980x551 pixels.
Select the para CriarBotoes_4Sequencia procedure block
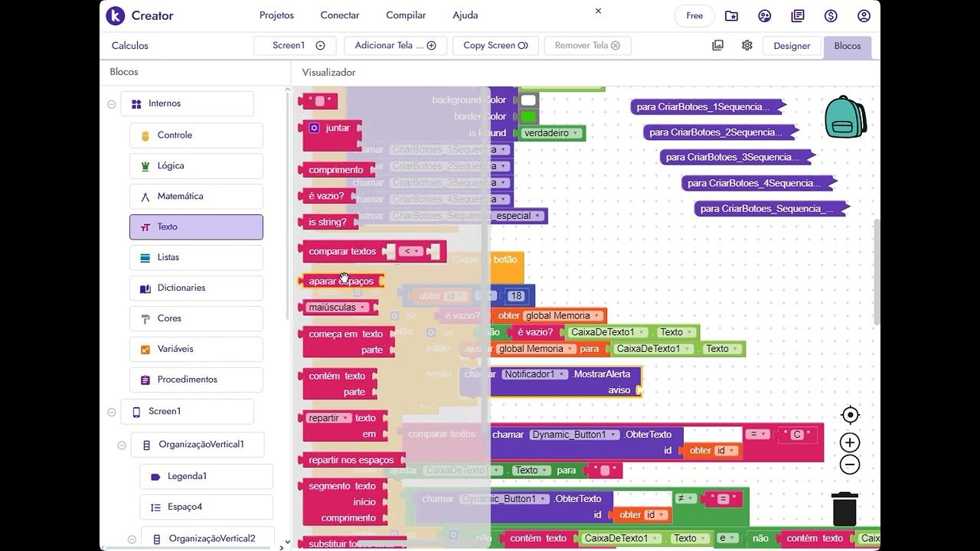pyautogui.click(x=758, y=184)
